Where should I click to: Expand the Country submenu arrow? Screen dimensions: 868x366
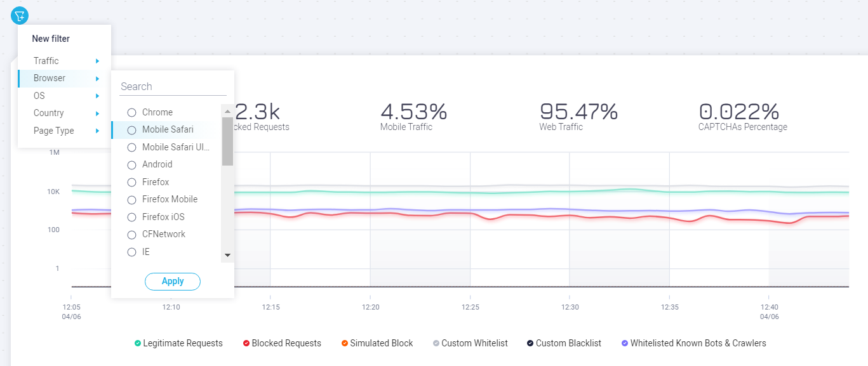(97, 114)
